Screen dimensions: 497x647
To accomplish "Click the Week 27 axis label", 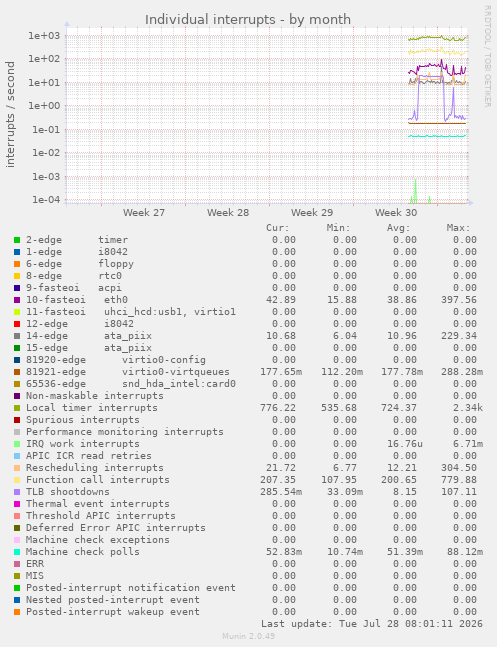I will pos(144,213).
